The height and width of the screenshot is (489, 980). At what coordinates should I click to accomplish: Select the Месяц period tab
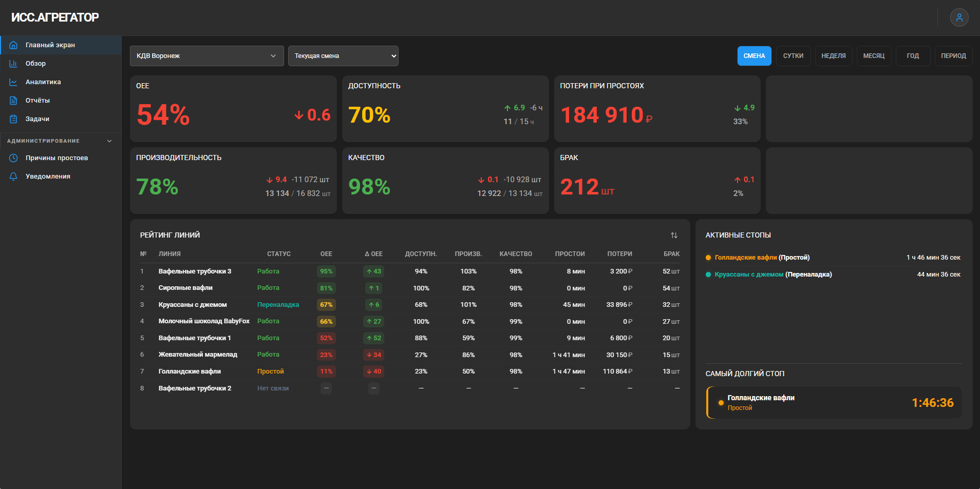click(874, 56)
